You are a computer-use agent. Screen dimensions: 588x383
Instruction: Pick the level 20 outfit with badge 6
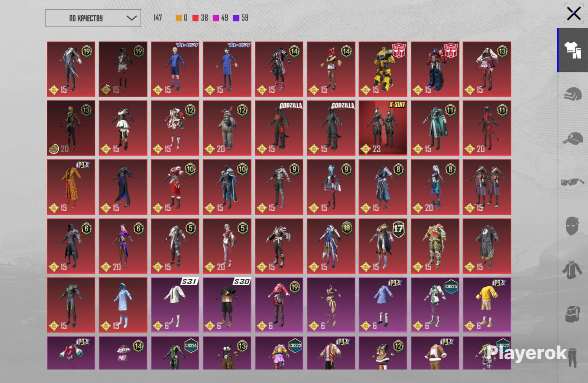123,246
